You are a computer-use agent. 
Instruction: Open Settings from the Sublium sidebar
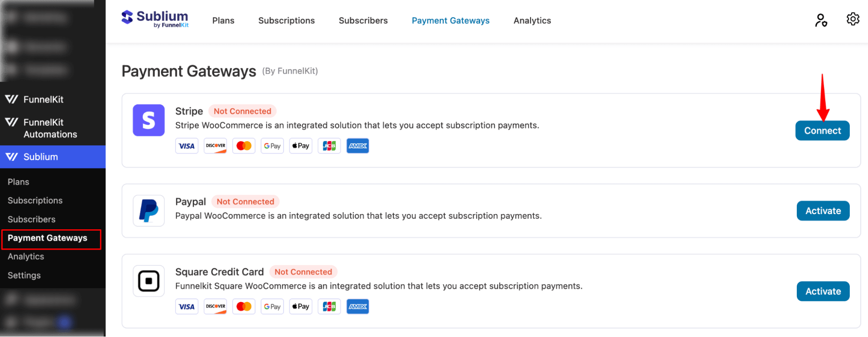pos(24,275)
